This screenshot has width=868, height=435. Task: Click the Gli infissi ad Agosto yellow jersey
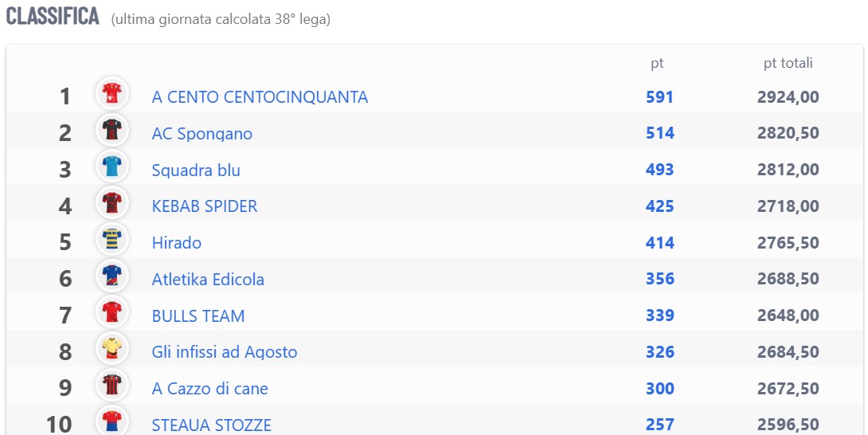coord(111,348)
